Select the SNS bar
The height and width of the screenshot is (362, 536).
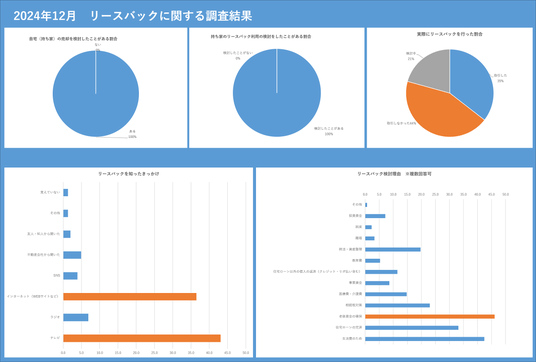70,276
